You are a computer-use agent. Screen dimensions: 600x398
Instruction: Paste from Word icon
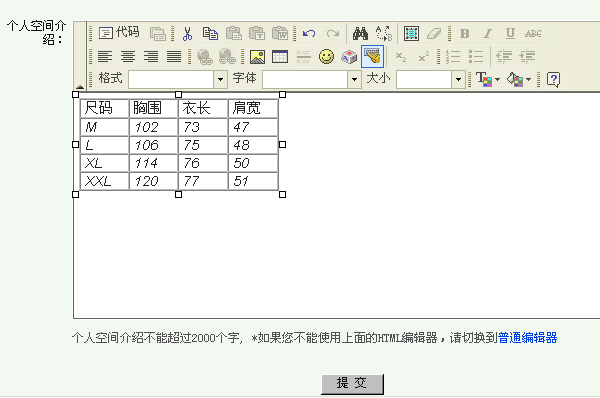[x=280, y=34]
